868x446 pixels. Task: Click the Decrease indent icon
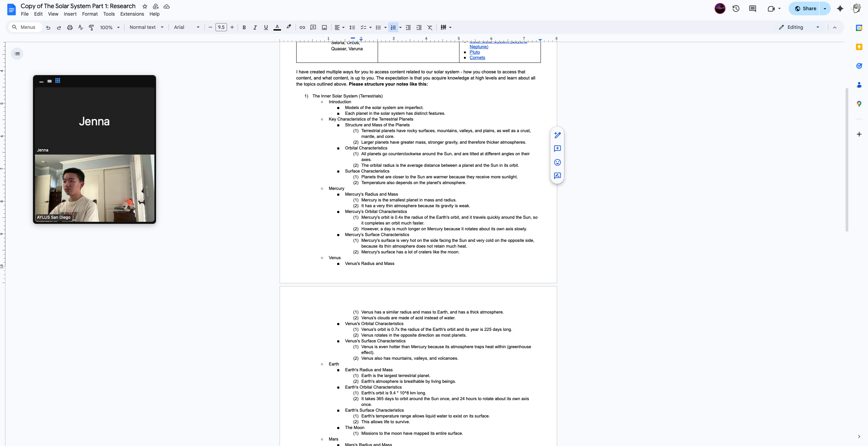point(408,28)
